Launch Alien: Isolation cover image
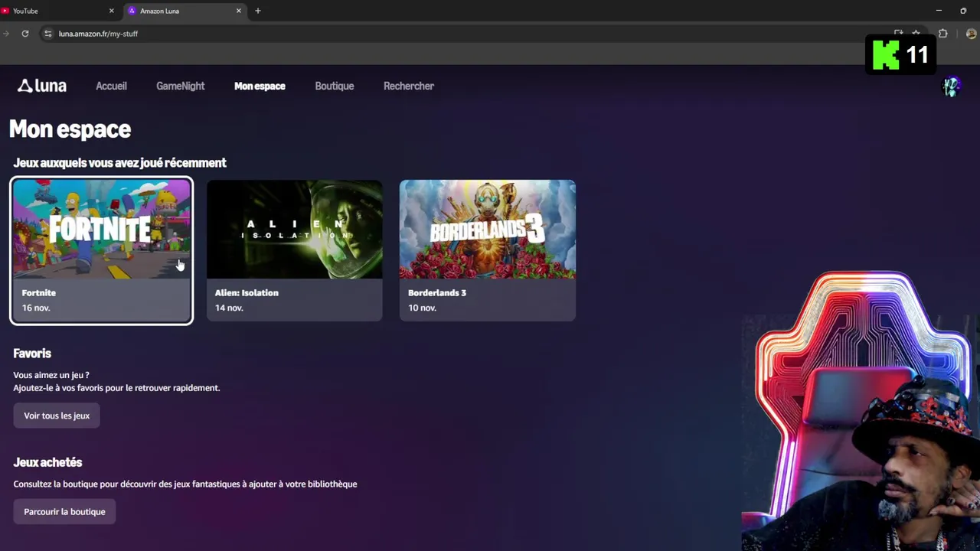Viewport: 980px width, 551px height. 295,230
